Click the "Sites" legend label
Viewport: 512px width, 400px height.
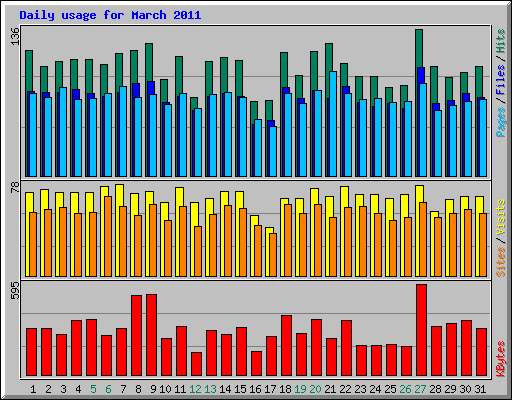501,262
